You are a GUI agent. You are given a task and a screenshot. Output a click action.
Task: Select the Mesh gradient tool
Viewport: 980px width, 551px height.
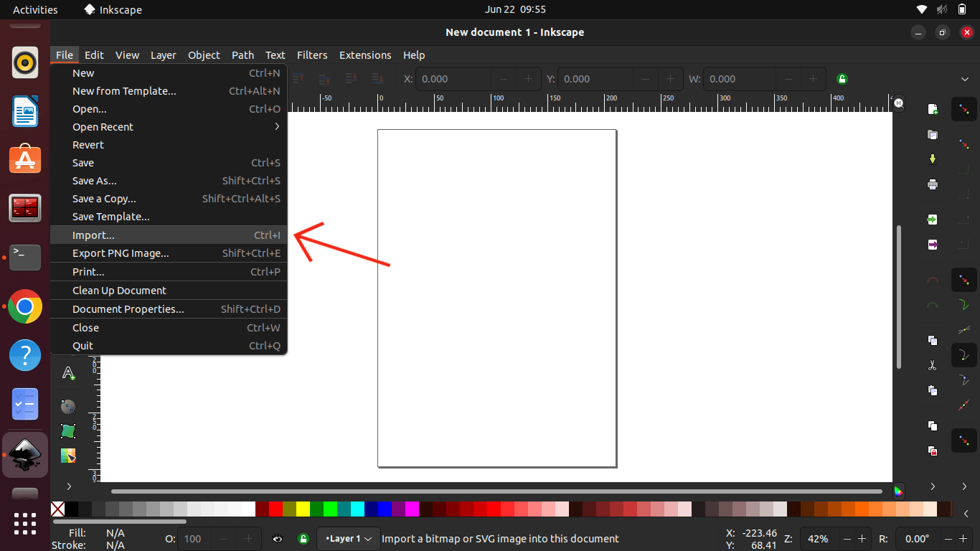pyautogui.click(x=68, y=431)
